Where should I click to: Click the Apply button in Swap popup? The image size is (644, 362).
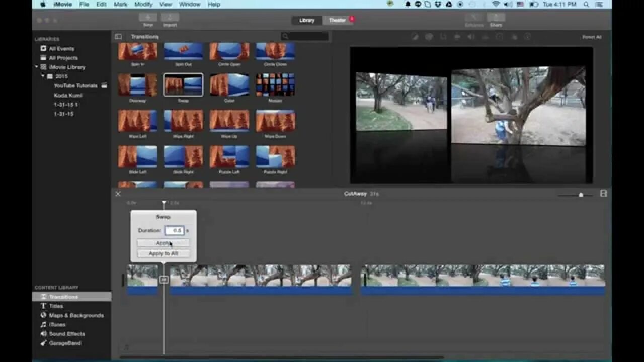pyautogui.click(x=164, y=243)
